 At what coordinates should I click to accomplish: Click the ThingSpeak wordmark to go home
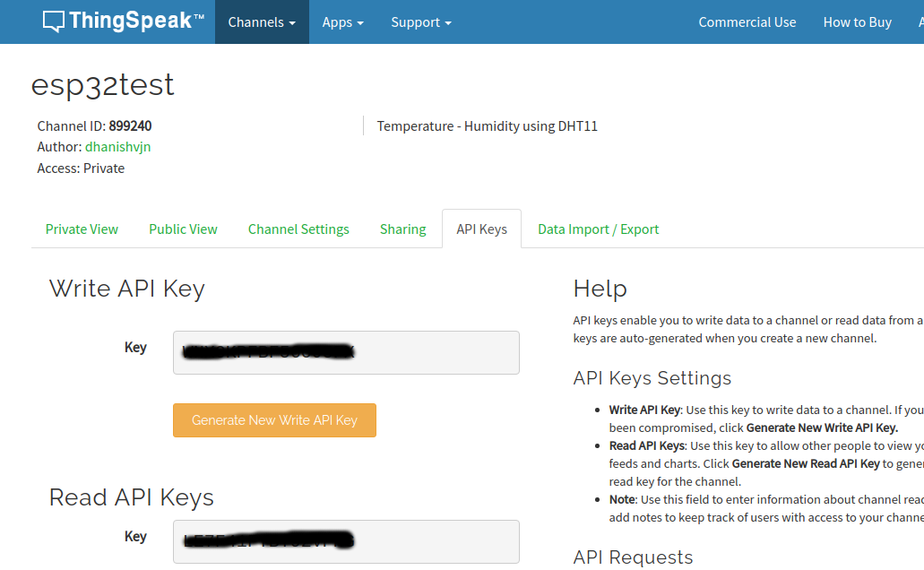pyautogui.click(x=134, y=20)
